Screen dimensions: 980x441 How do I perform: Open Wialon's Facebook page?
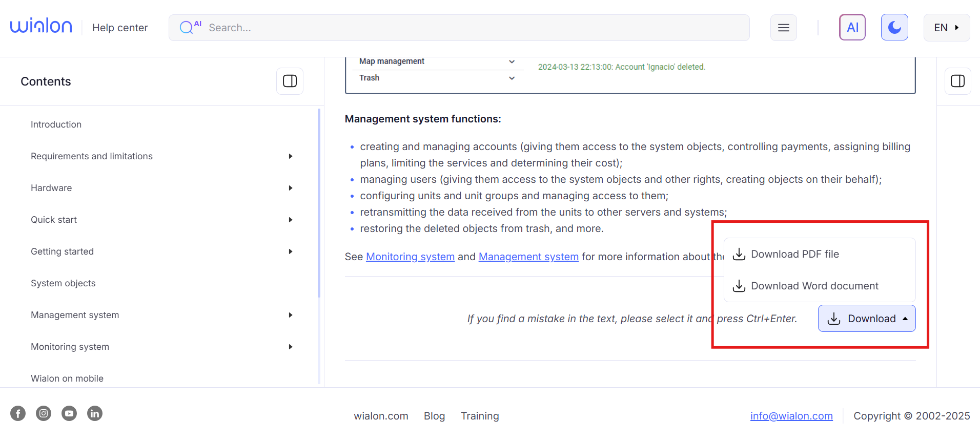tap(18, 413)
